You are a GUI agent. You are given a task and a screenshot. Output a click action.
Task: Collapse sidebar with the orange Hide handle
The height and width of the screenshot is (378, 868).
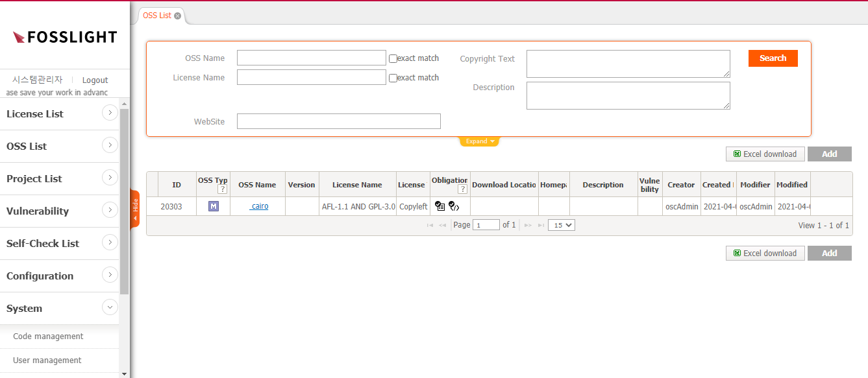(135, 208)
